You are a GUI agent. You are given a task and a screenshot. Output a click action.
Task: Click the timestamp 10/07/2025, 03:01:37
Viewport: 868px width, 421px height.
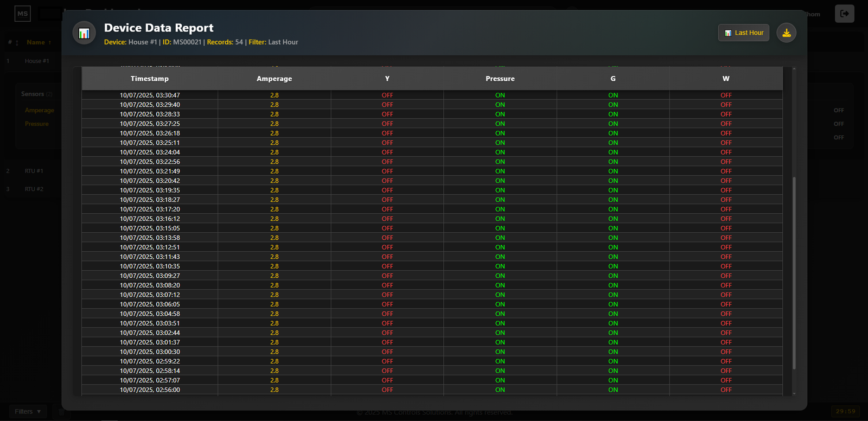click(150, 342)
